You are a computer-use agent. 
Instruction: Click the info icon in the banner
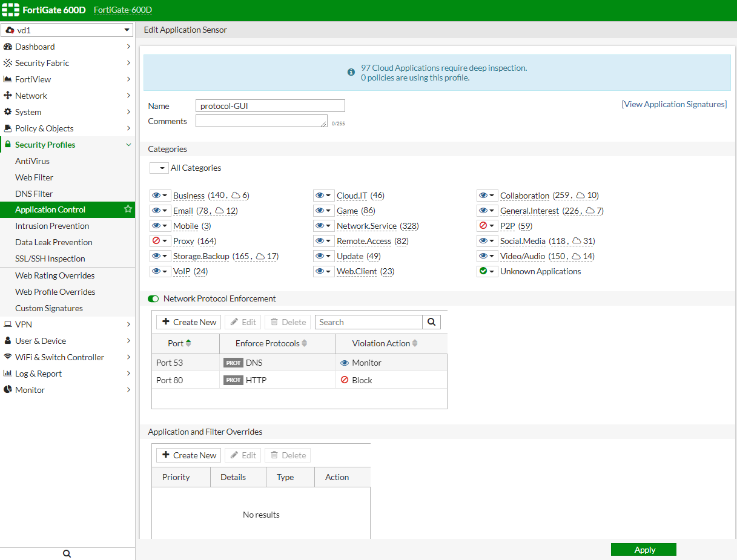(x=351, y=72)
